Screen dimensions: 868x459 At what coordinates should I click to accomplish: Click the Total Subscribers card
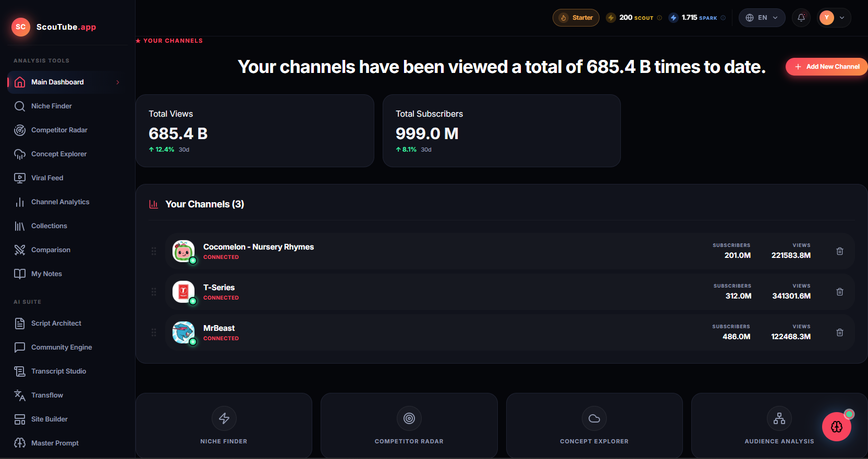click(x=502, y=131)
